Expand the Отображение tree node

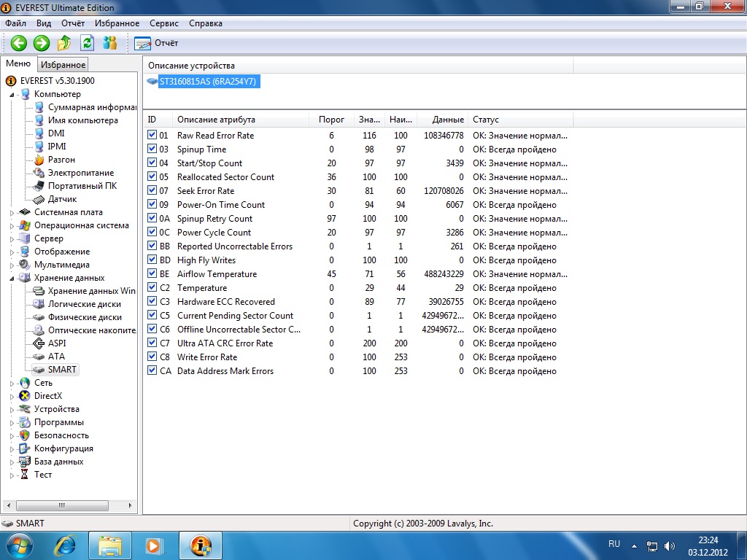(12, 252)
